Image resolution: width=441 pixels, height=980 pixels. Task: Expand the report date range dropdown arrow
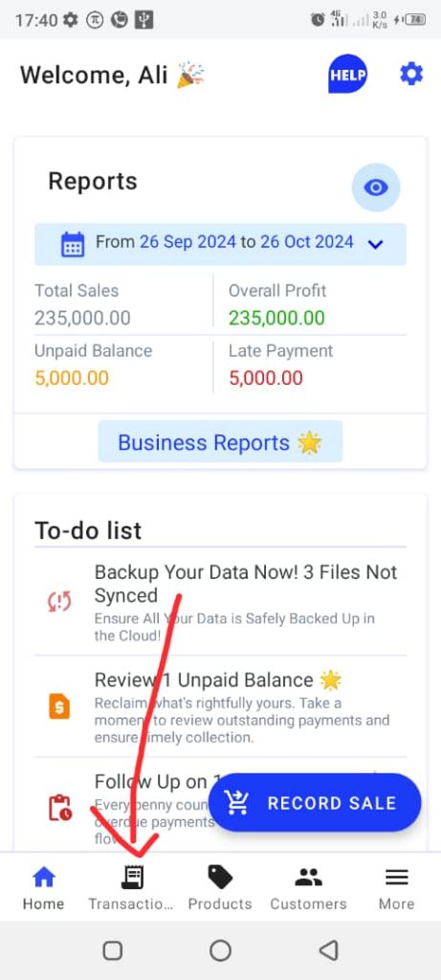tap(375, 244)
